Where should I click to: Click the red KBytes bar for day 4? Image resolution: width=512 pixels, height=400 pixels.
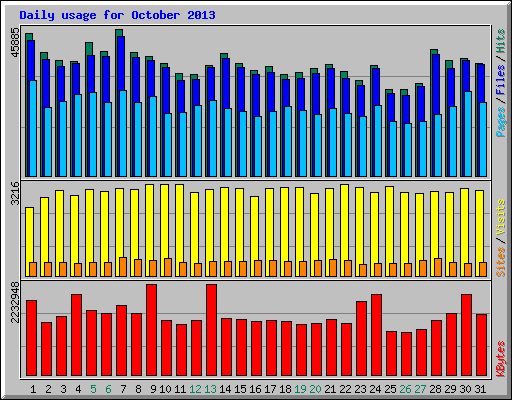(x=77, y=335)
